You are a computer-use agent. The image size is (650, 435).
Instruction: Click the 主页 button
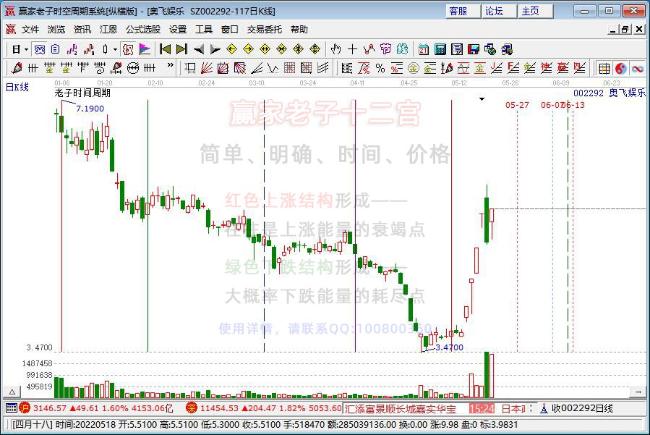pyautogui.click(x=536, y=11)
